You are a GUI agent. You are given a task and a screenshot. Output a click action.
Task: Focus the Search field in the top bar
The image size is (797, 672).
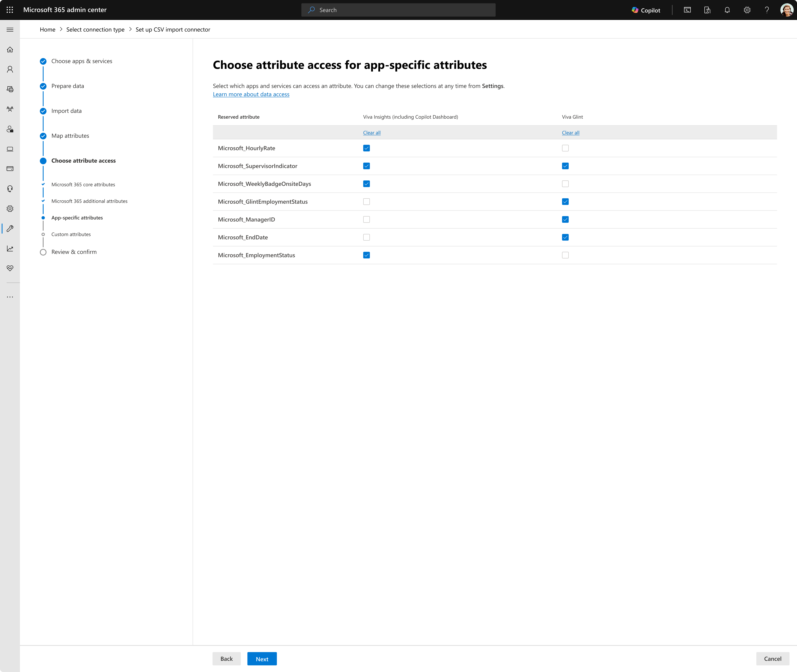coord(398,10)
